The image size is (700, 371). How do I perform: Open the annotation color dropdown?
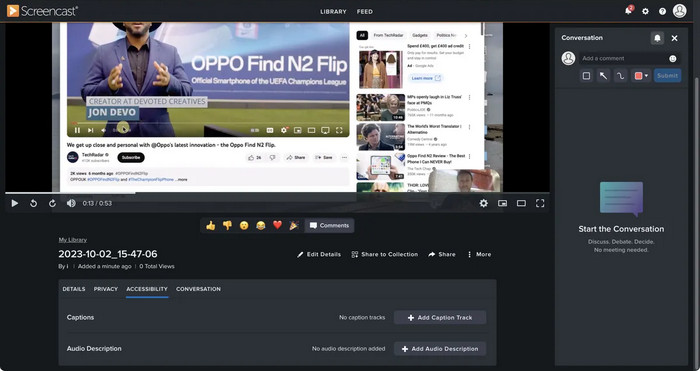[x=641, y=76]
